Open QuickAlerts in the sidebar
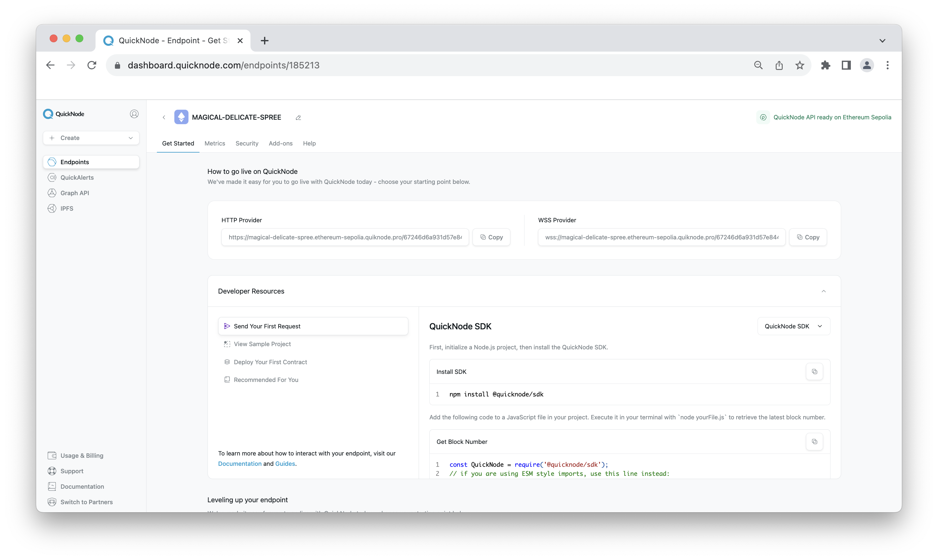The image size is (938, 560). (x=76, y=177)
